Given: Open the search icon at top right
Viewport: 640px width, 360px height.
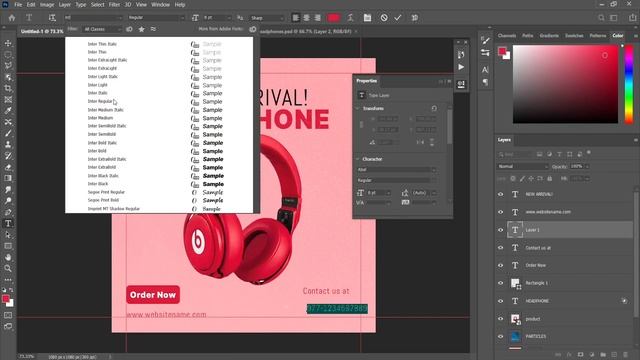Looking at the screenshot, I should (601, 18).
